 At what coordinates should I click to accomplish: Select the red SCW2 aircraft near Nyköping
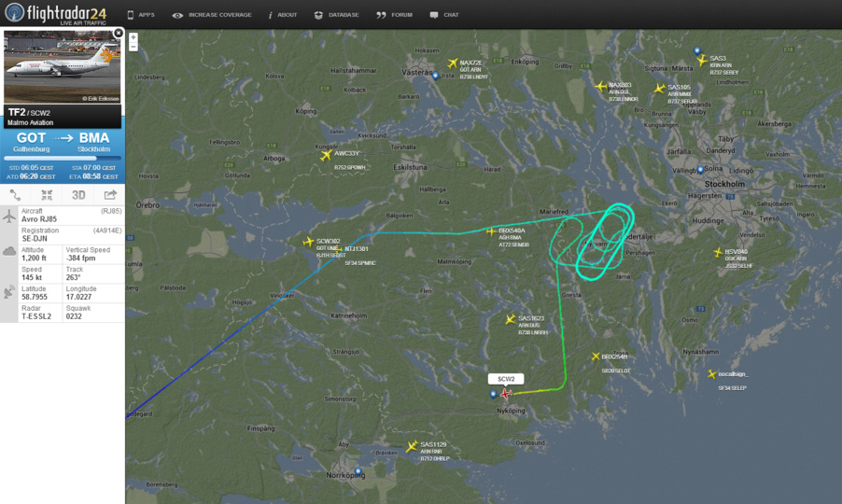505,394
